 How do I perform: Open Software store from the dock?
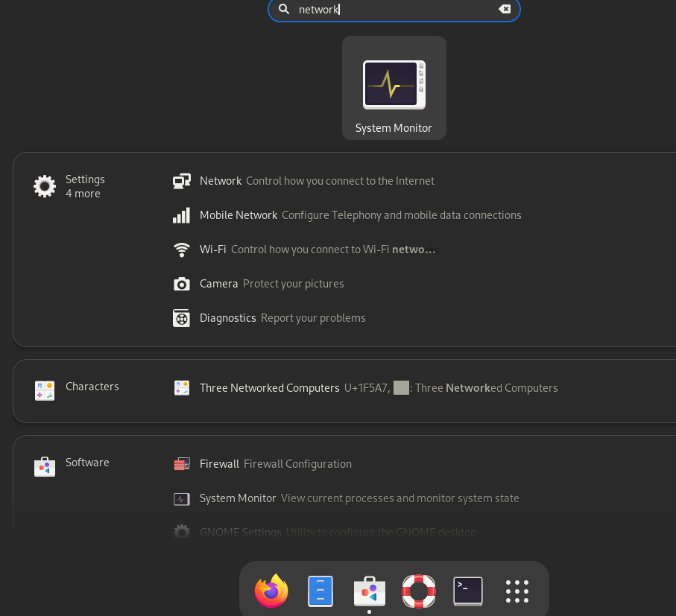coord(370,591)
